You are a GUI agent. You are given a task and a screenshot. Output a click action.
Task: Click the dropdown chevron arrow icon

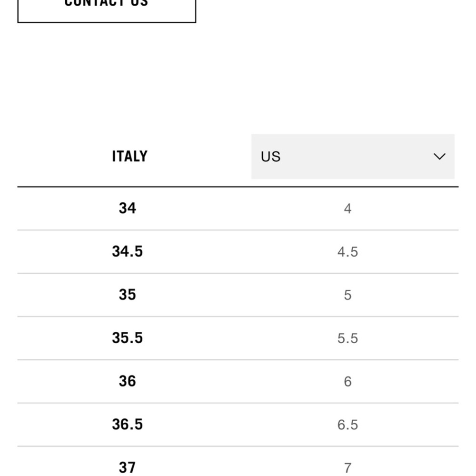tap(439, 157)
